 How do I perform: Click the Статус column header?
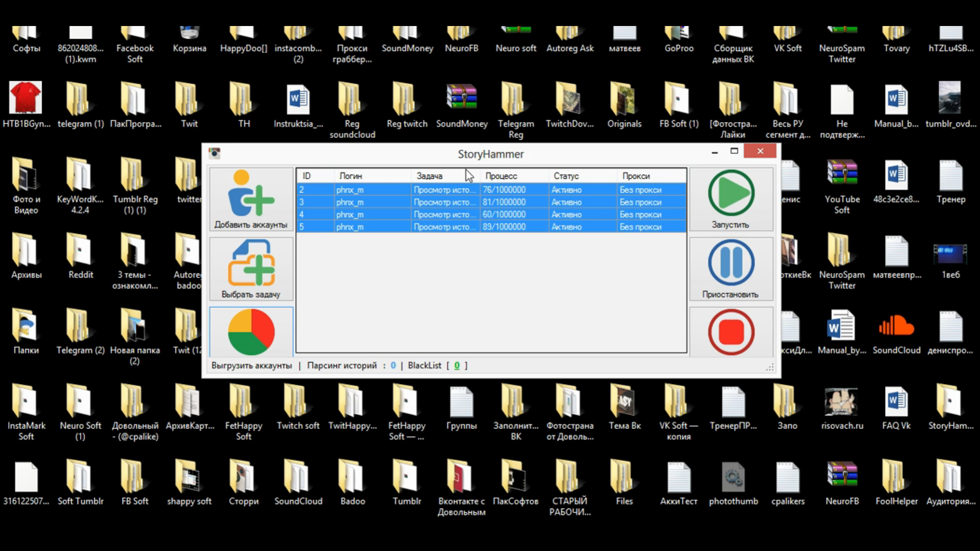pyautogui.click(x=566, y=176)
